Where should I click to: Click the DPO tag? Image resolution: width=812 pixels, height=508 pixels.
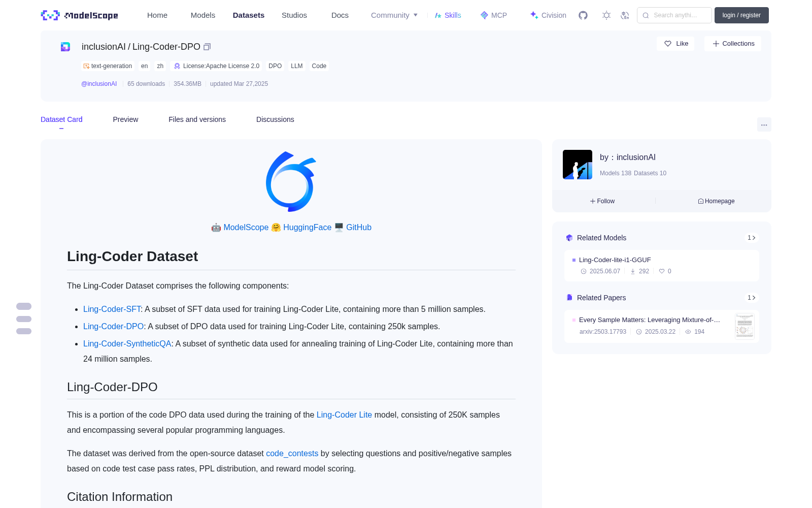pos(275,66)
